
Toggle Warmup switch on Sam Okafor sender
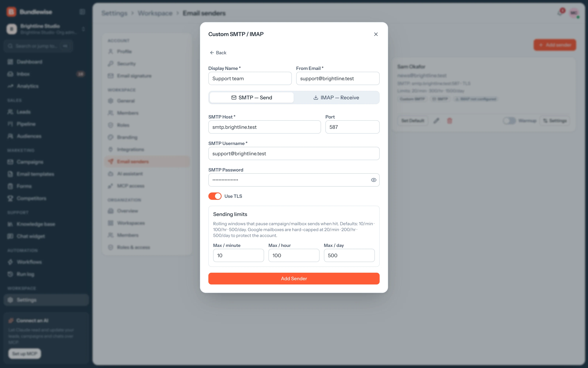(509, 121)
